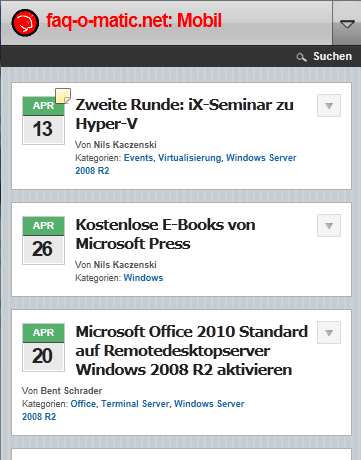The width and height of the screenshot is (361, 460).
Task: Click the APR 26 date badge
Action: tap(43, 240)
